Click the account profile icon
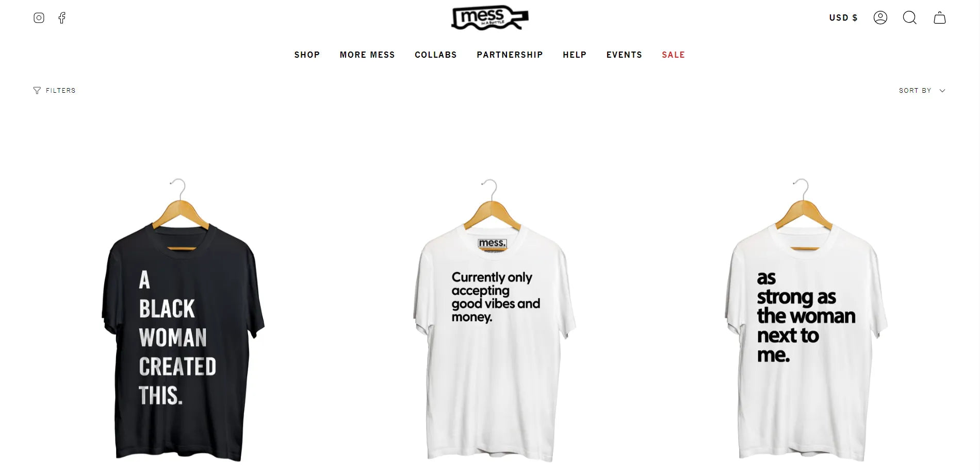 (880, 18)
